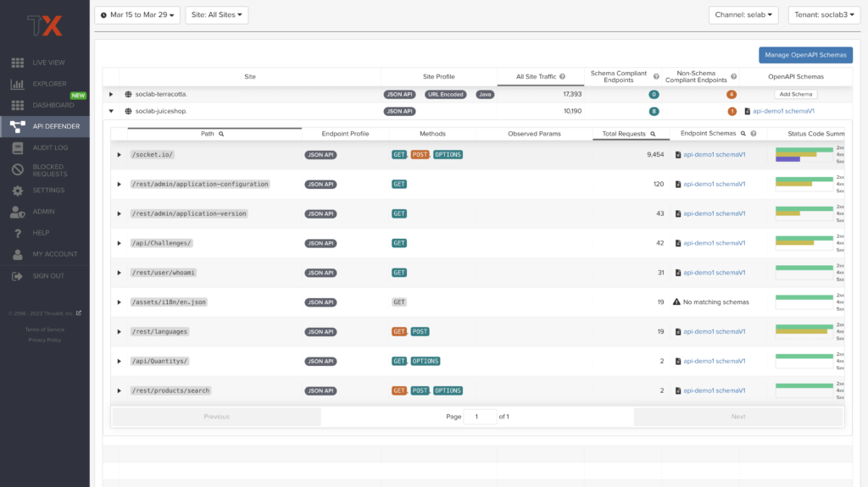Viewport: 868px width, 487px height.
Task: Click All Site Traffic help icon
Action: pos(563,76)
